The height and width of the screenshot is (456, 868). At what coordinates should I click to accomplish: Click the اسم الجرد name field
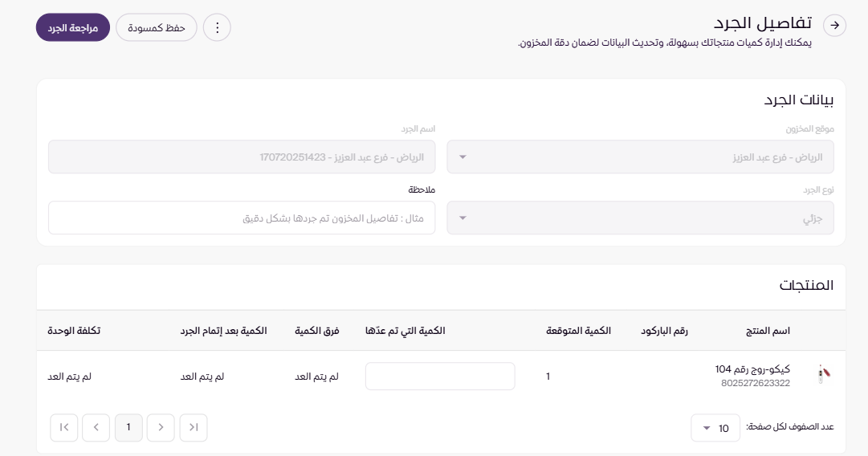[242, 157]
